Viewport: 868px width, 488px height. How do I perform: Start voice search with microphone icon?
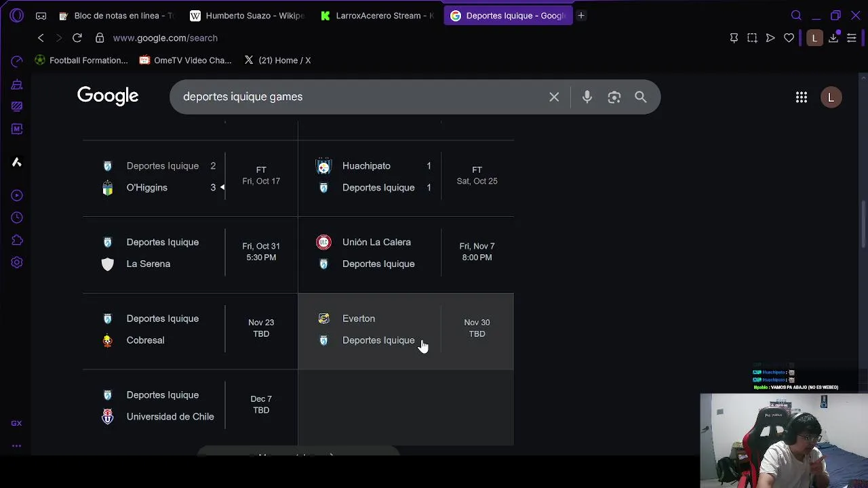[587, 97]
